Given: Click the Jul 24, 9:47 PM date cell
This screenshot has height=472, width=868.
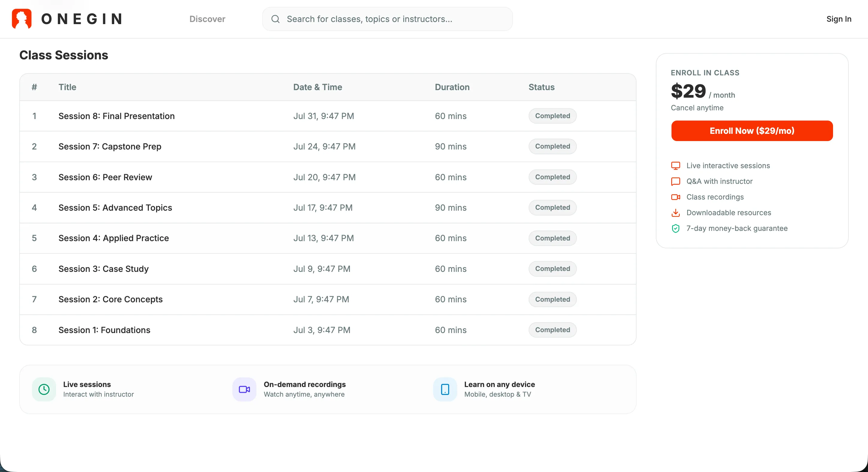Looking at the screenshot, I should 324,146.
